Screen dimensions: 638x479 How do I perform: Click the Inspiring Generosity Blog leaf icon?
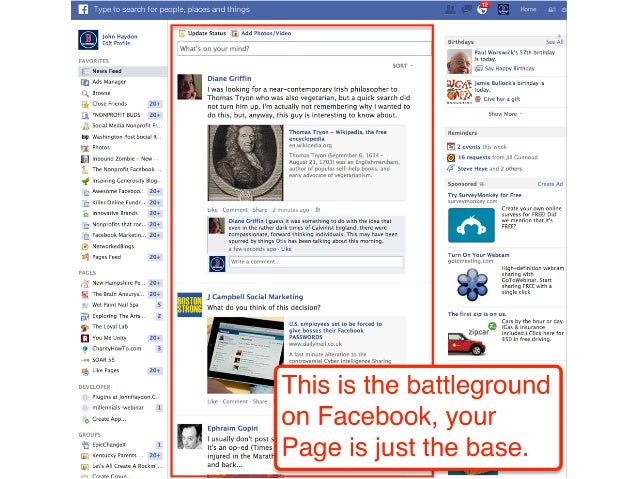(x=85, y=181)
